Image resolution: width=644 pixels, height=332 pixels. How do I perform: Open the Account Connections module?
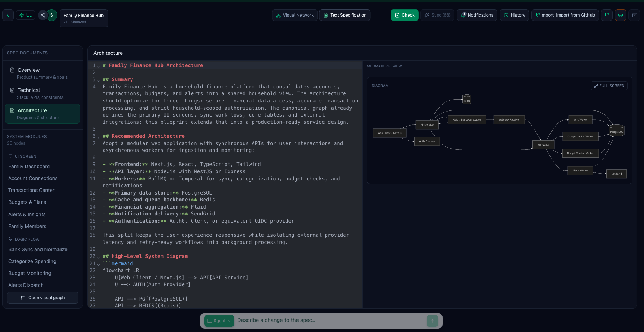[x=33, y=178]
